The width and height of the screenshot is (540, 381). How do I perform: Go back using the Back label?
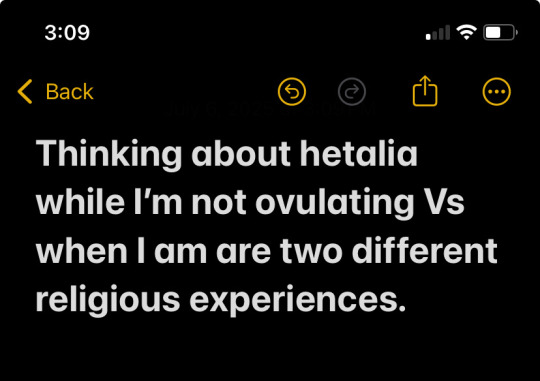[69, 92]
